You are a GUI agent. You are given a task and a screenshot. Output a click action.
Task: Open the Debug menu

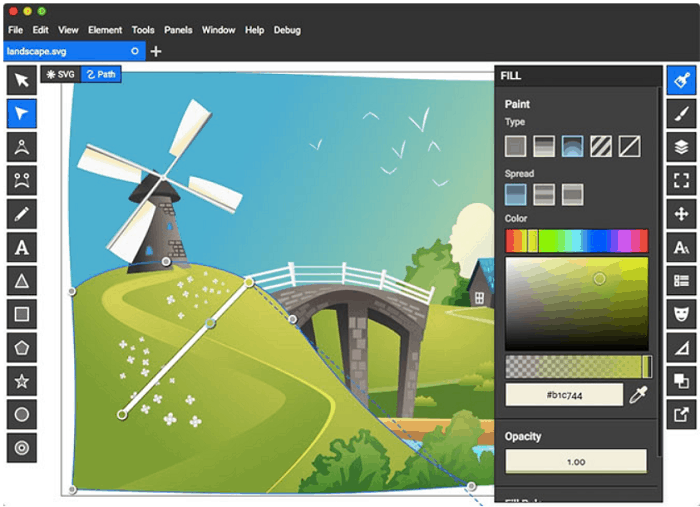(287, 30)
